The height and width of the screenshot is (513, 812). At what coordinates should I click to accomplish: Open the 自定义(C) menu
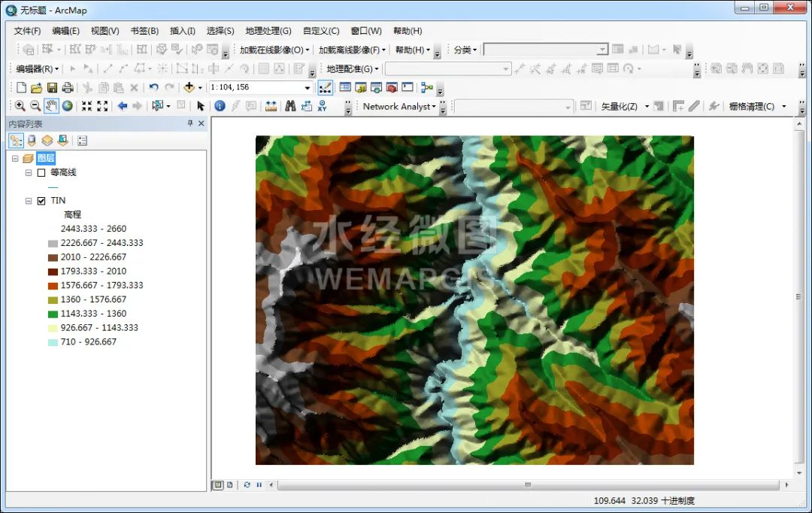click(x=321, y=31)
